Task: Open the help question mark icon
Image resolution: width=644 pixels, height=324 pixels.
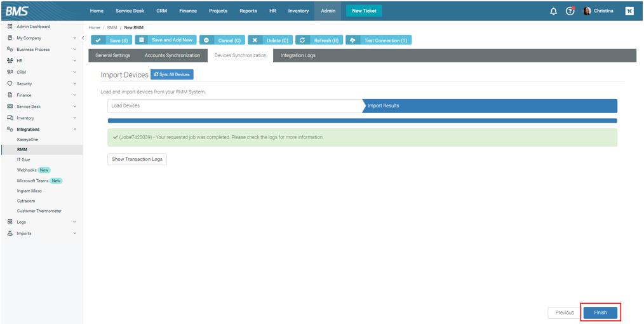Action: coord(570,11)
